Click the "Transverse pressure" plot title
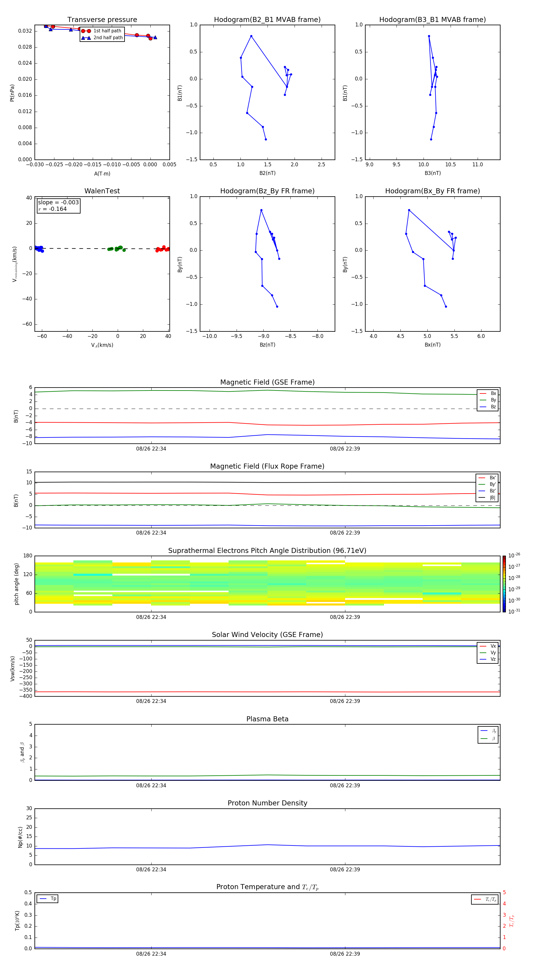The width and height of the screenshot is (535, 980). [102, 19]
